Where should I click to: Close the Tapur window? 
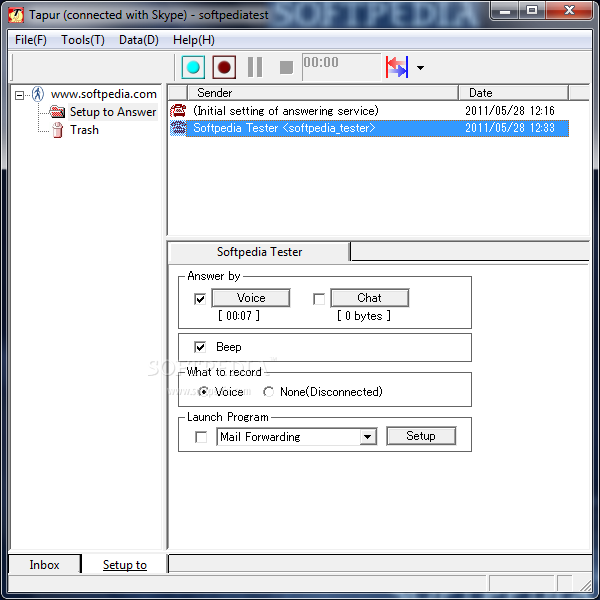click(569, 10)
